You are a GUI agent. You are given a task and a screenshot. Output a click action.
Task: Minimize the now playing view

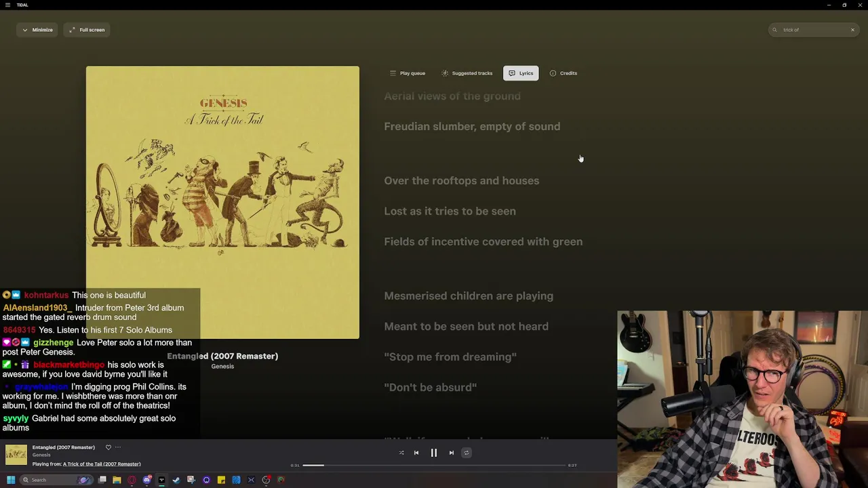[37, 30]
